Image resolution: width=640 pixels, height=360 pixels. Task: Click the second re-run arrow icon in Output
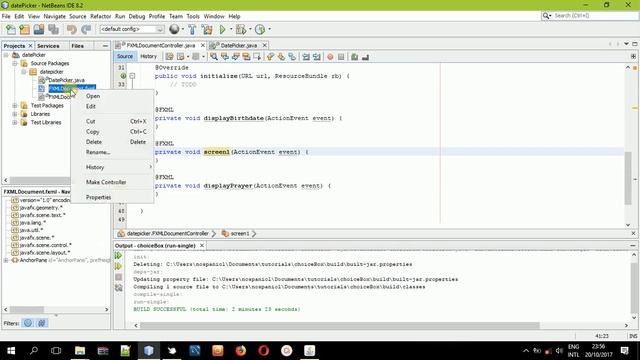(x=118, y=266)
